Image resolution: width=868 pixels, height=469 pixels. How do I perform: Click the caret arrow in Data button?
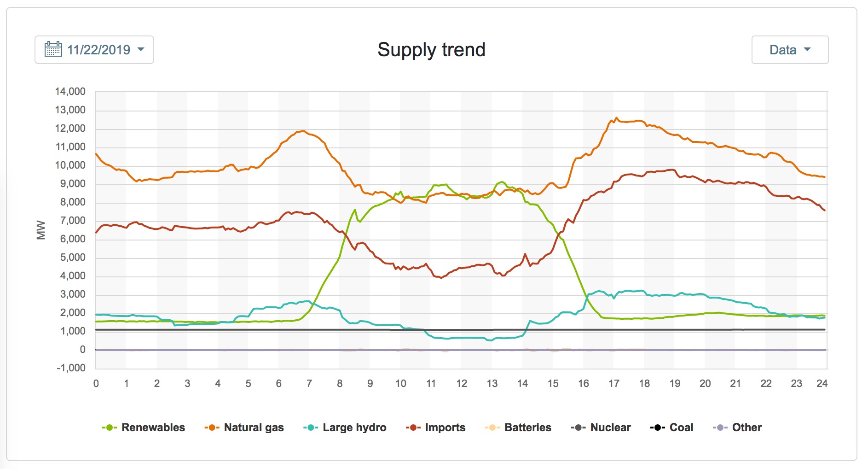[x=807, y=49]
